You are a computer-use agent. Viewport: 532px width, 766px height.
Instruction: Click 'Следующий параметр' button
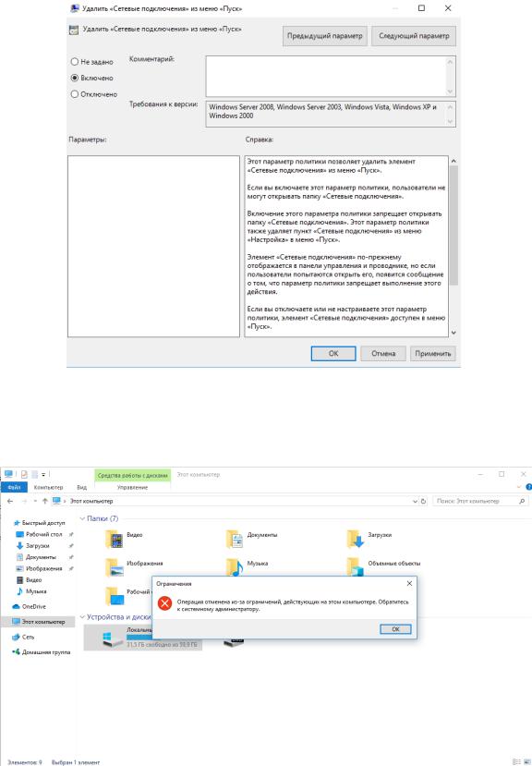[414, 36]
